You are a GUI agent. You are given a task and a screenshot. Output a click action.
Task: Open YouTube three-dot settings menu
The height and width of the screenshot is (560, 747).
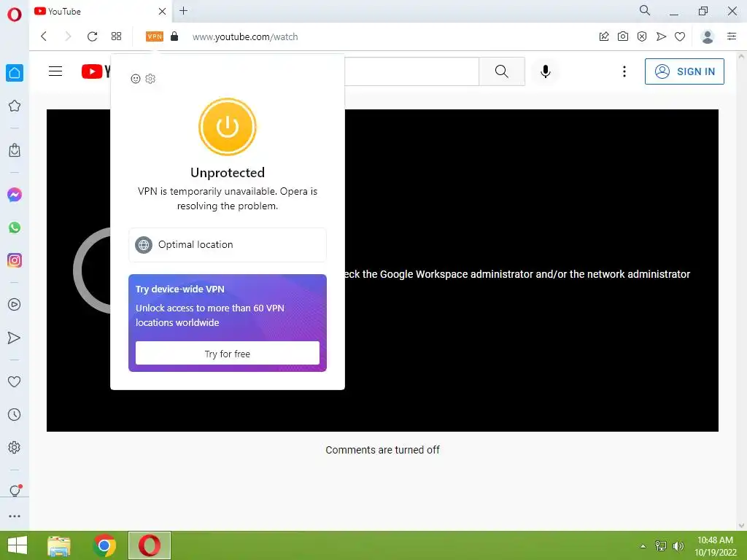pyautogui.click(x=624, y=71)
